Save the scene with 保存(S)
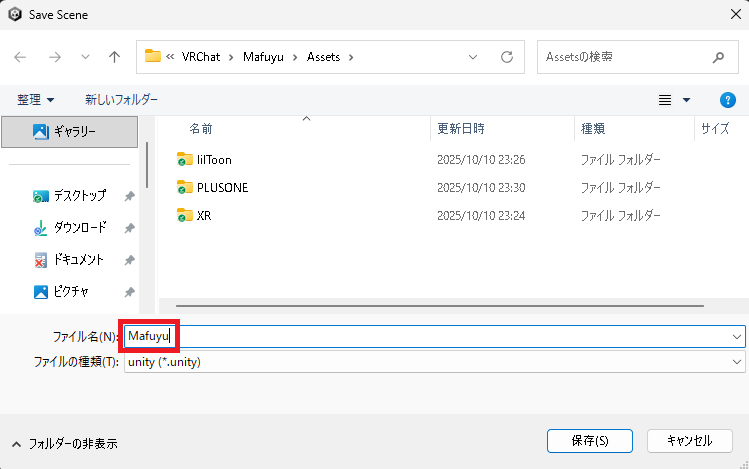Image resolution: width=749 pixels, height=469 pixels. pos(590,441)
